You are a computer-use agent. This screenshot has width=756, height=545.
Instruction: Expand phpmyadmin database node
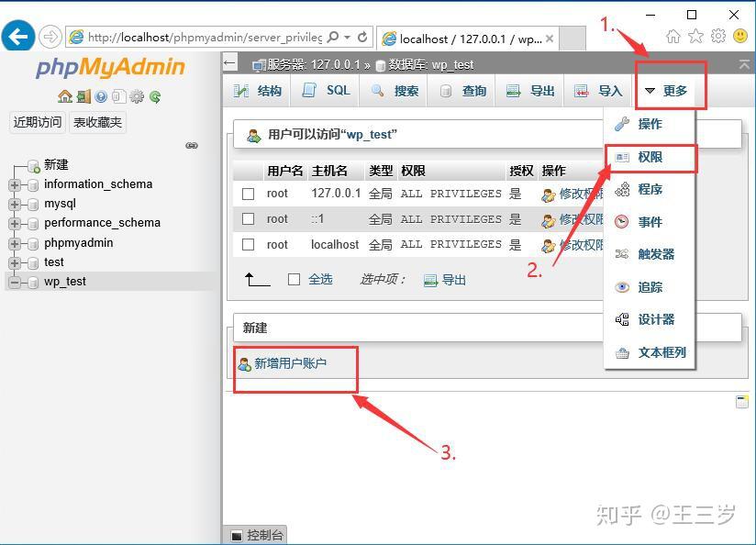point(14,243)
